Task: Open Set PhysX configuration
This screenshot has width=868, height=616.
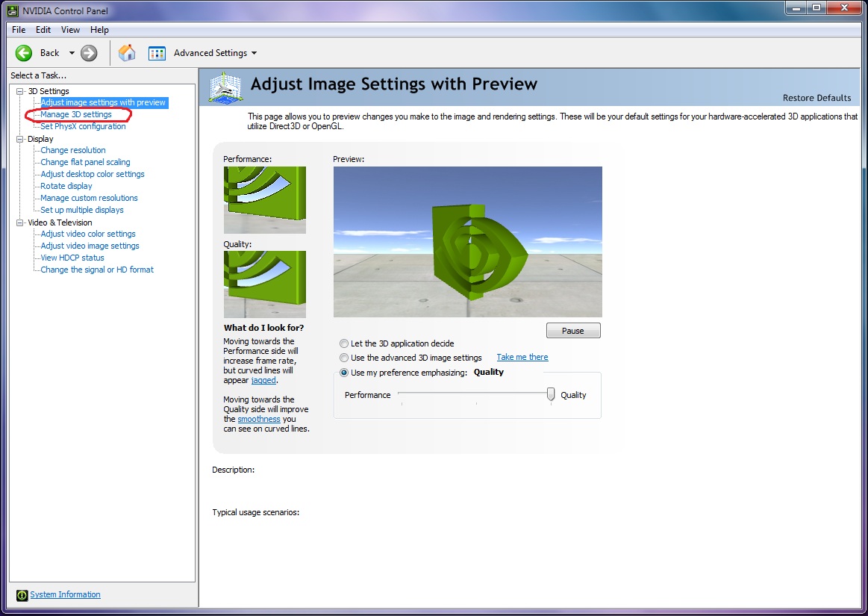Action: (83, 126)
